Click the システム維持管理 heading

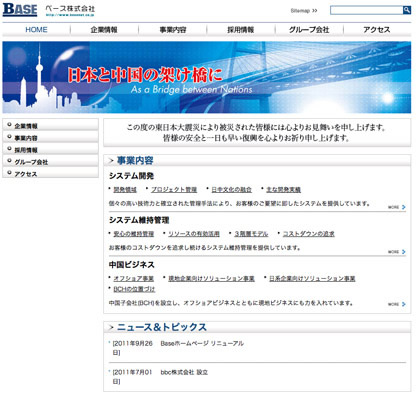[x=139, y=220]
